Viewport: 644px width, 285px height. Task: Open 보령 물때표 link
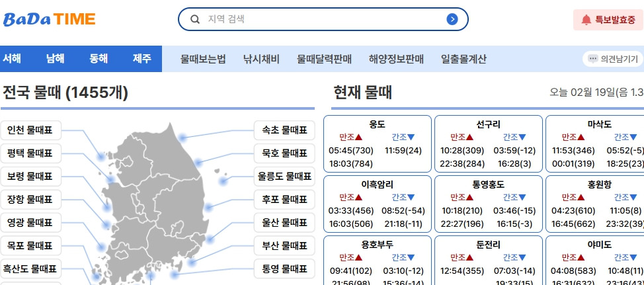point(31,177)
